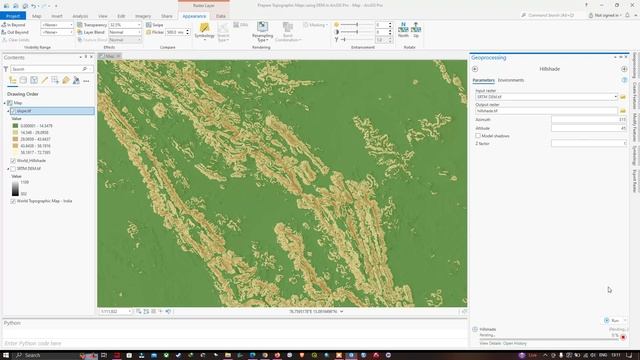Open the Transparency percentage dropdown

tap(139, 25)
